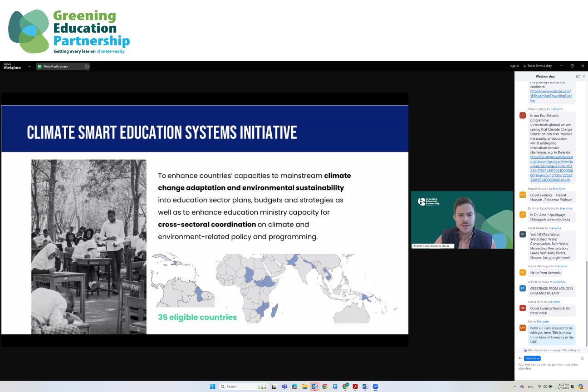Click the chat message text field
The width and height of the screenshot is (588, 392).
pyautogui.click(x=547, y=367)
